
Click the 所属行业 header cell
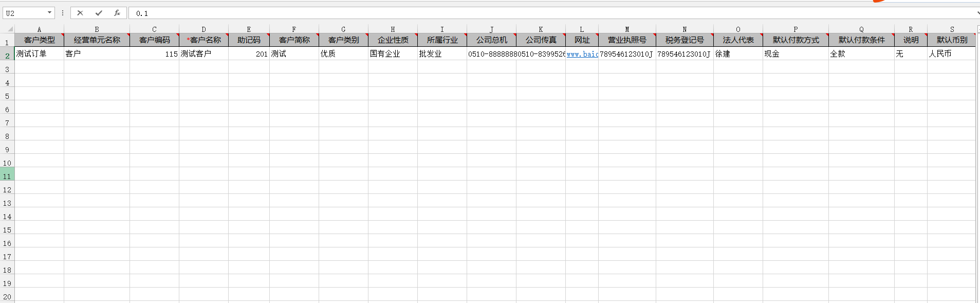442,40
